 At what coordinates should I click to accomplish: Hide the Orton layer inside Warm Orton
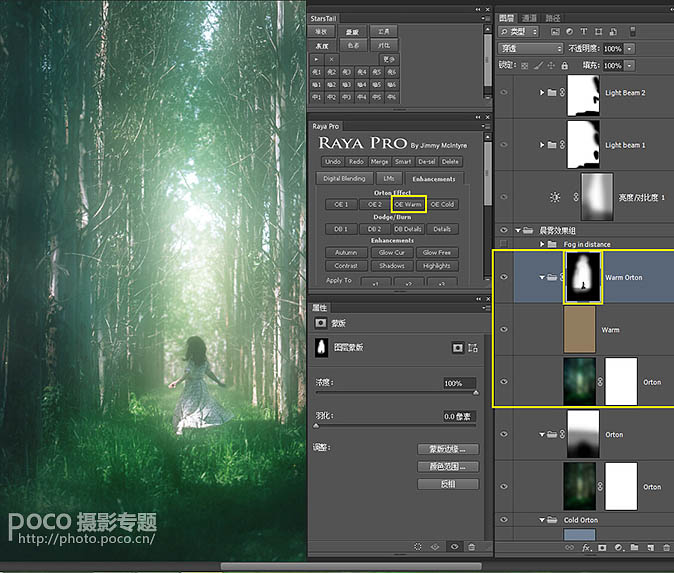point(504,382)
